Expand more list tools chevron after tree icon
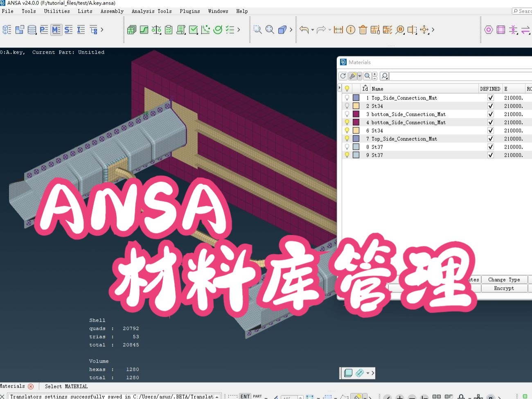This screenshot has height=399, width=532. click(x=102, y=29)
